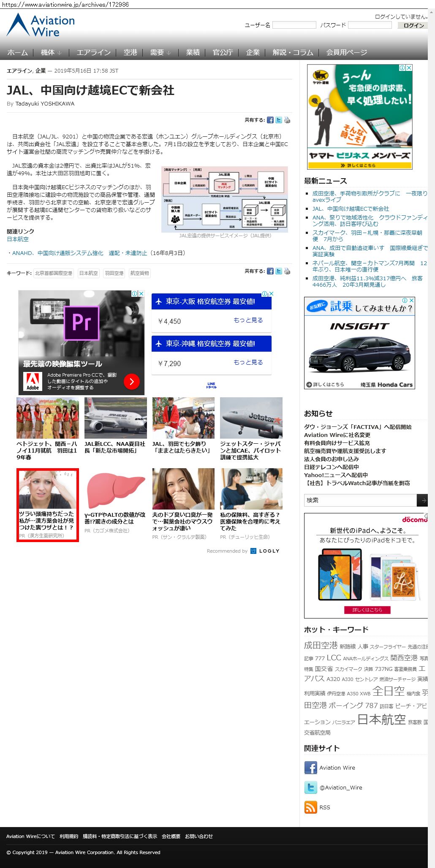Screen dimensions: 435x868
Task: Enlarge the JAL宏遠 service diagram image
Action: (225, 199)
